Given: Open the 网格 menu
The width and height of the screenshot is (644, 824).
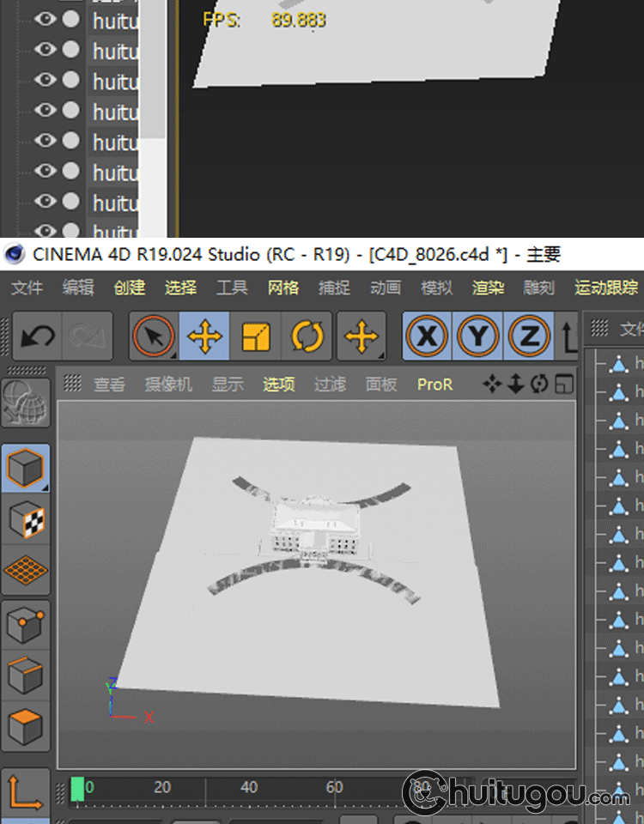Looking at the screenshot, I should tap(283, 288).
